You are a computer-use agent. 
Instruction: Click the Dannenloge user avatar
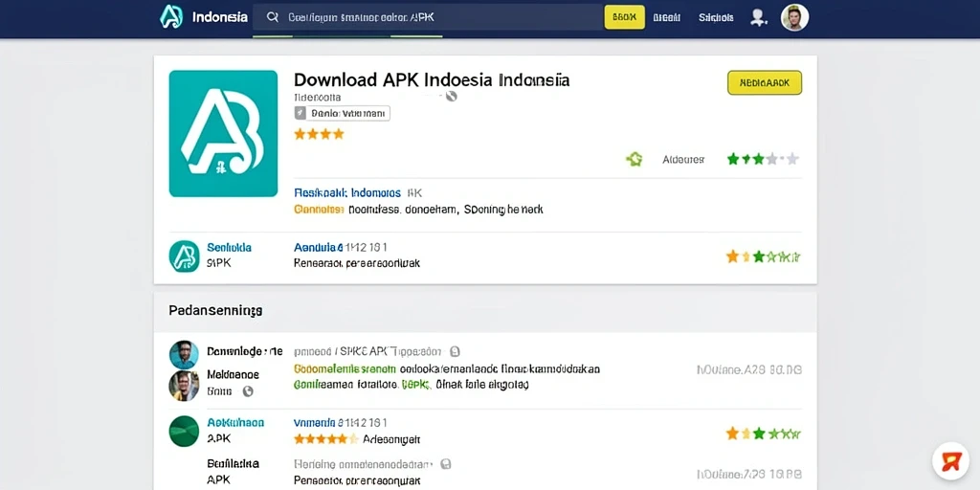pyautogui.click(x=185, y=355)
